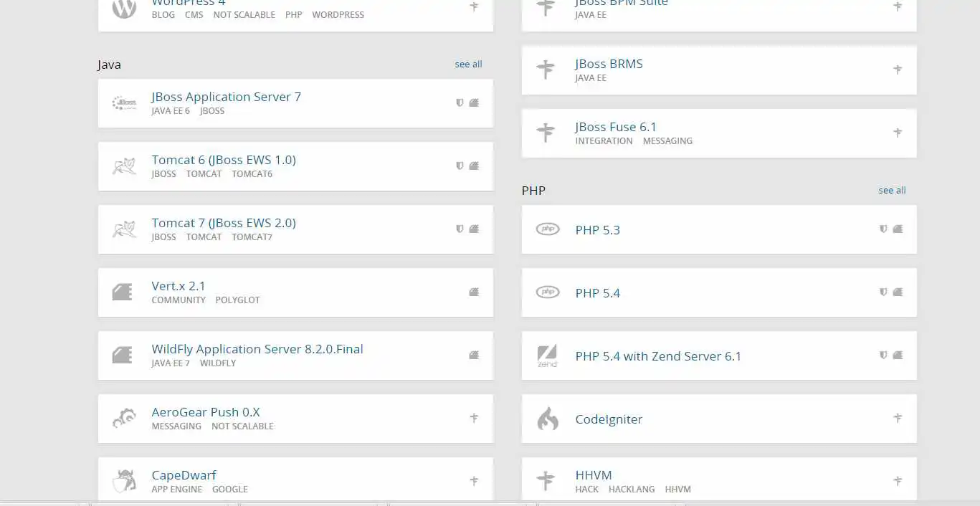Open the JBoss BRMS title link

pos(609,64)
